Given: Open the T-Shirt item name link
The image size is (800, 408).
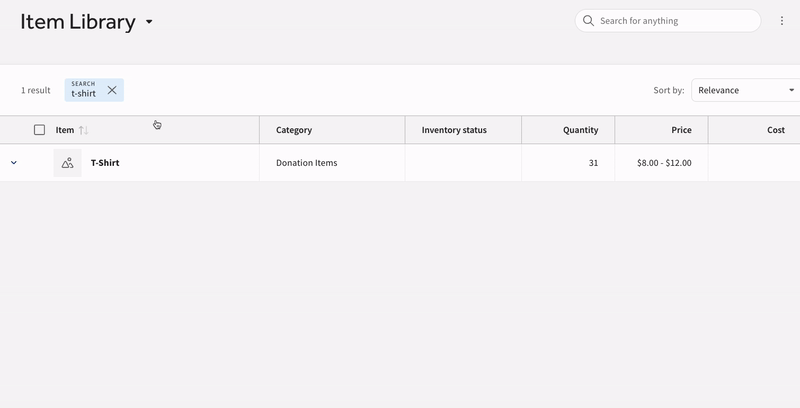Looking at the screenshot, I should pyautogui.click(x=105, y=163).
